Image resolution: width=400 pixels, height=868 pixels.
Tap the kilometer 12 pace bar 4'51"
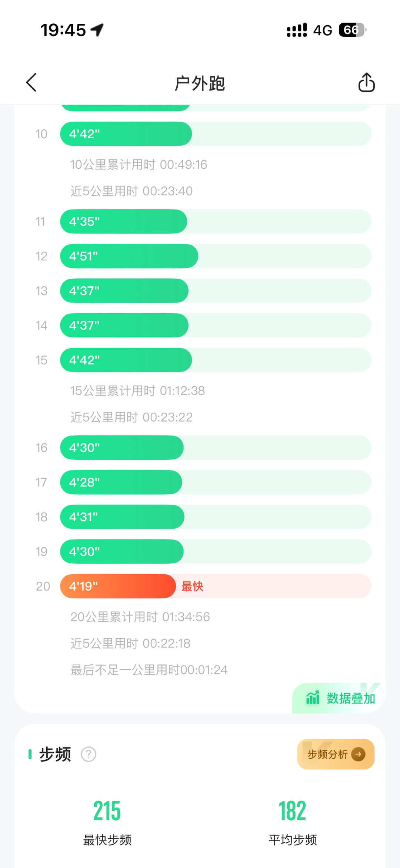click(x=129, y=256)
